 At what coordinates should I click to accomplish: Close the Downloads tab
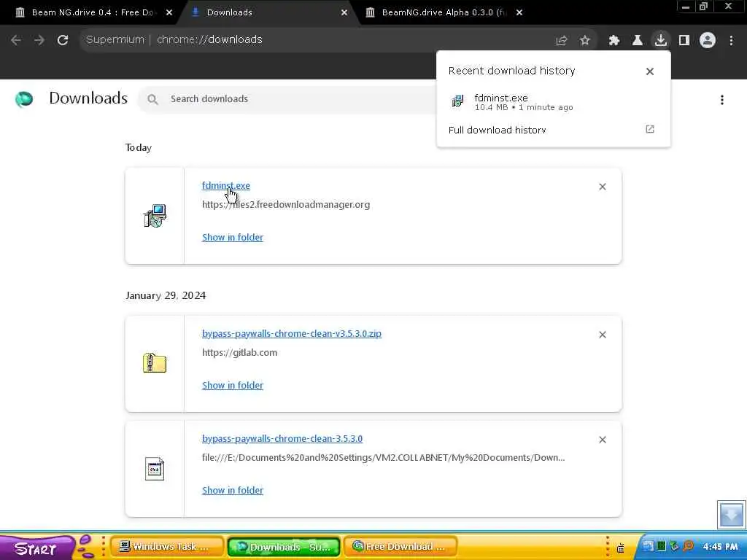pos(344,13)
